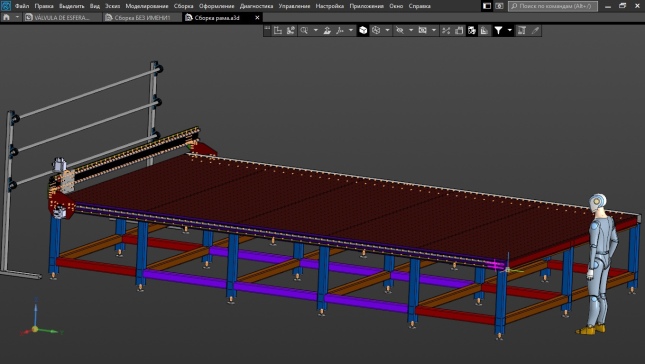Expand the Filter funnel dropdown arrow
645x364 pixels.
coord(510,30)
